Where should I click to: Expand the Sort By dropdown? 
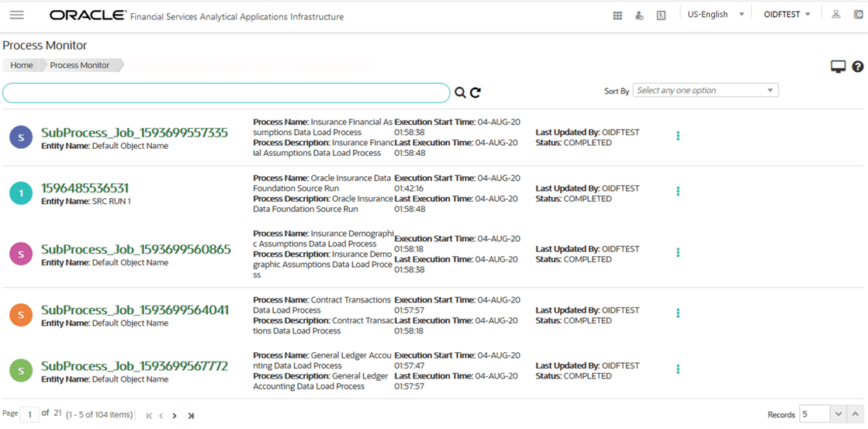(706, 90)
